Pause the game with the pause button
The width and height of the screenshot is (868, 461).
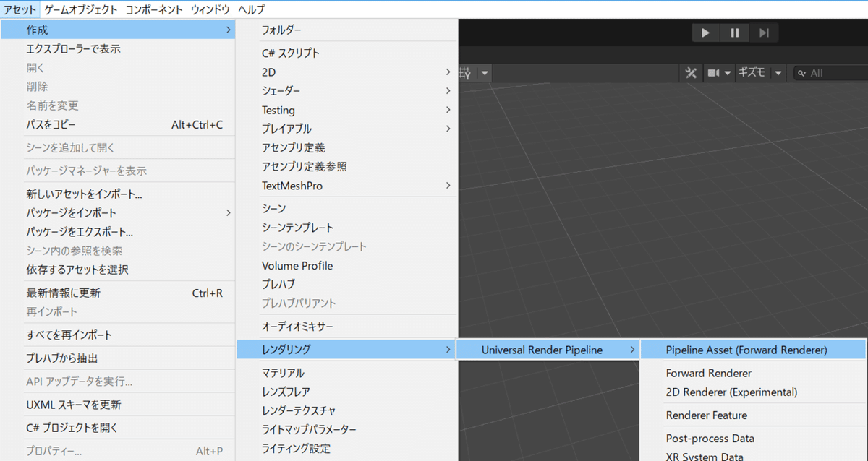coord(735,33)
